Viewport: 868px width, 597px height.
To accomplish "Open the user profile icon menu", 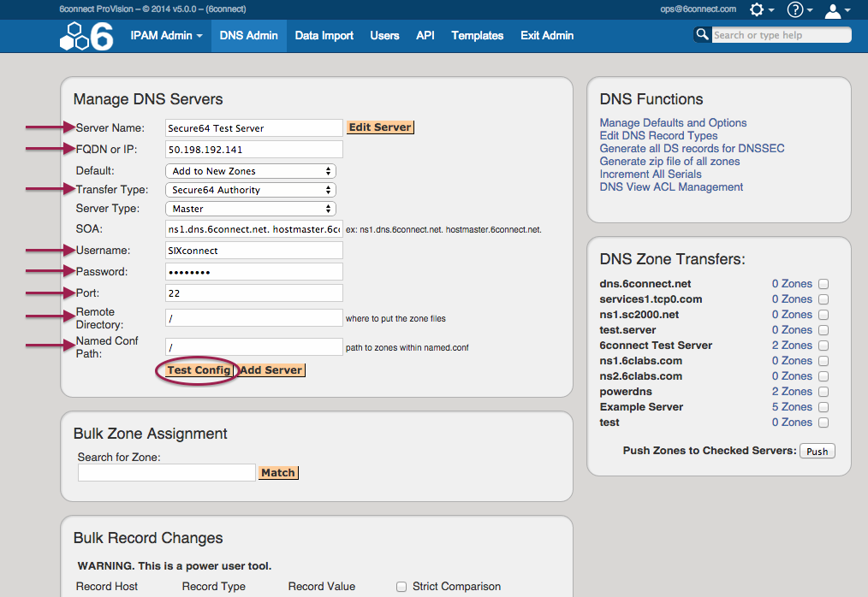I will pos(832,10).
